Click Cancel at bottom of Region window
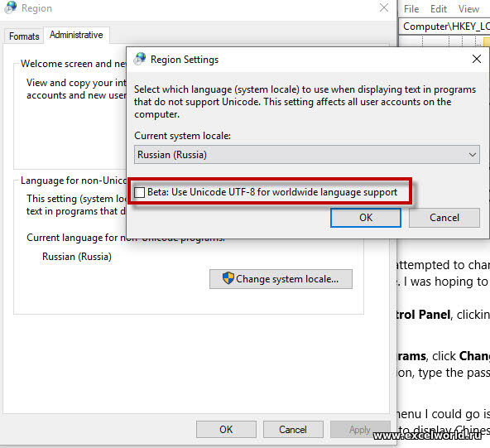The width and height of the screenshot is (490, 448). [x=293, y=430]
